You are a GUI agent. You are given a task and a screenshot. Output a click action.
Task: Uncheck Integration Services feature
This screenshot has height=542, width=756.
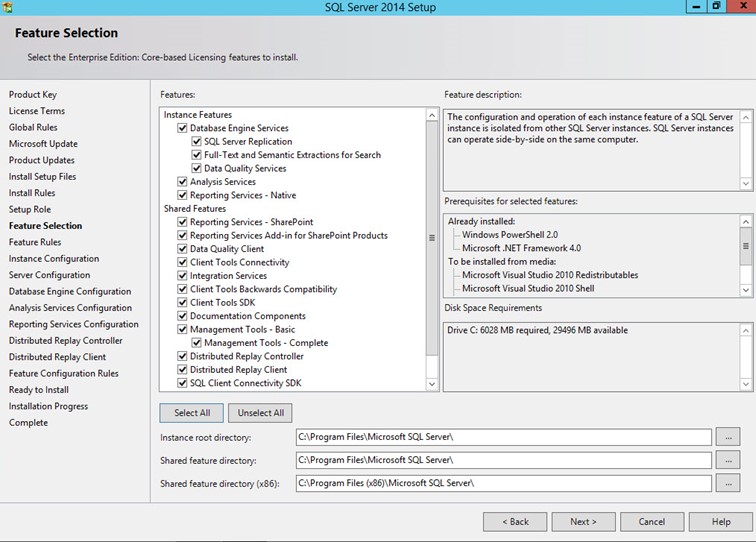[182, 276]
